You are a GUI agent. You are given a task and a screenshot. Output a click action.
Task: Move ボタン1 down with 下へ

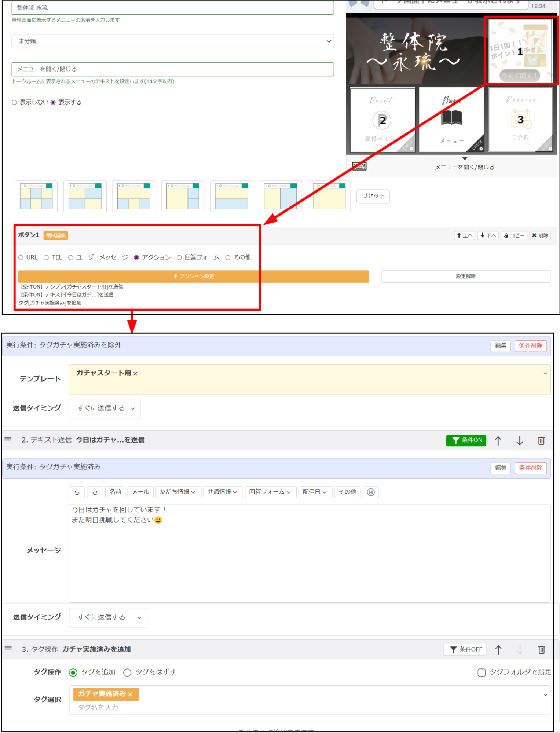click(488, 235)
